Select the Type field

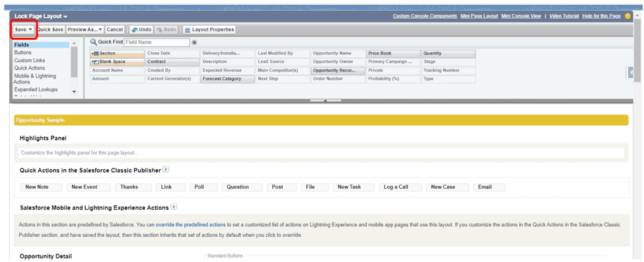(448, 79)
